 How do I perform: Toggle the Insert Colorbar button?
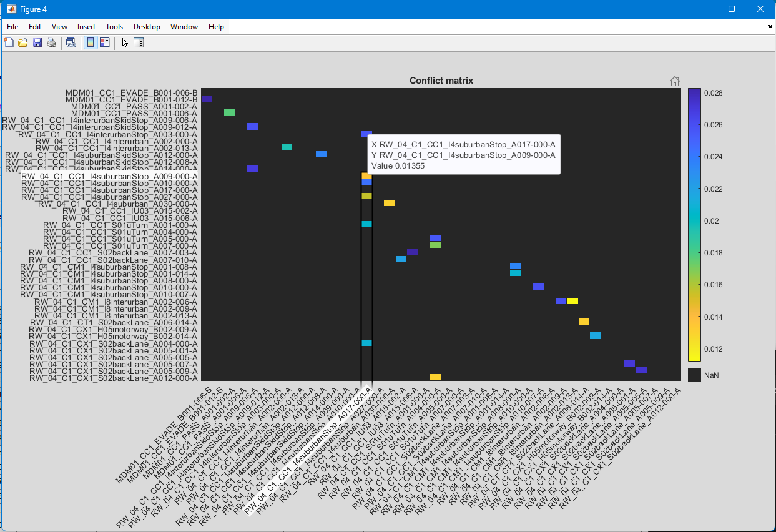click(x=90, y=43)
